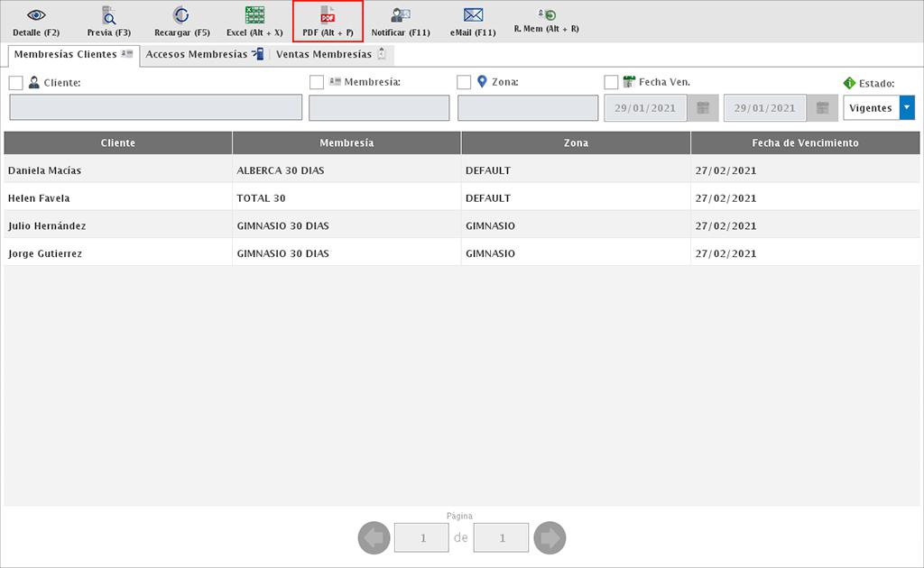Switch to Ventas Membresías tab

pyautogui.click(x=330, y=55)
